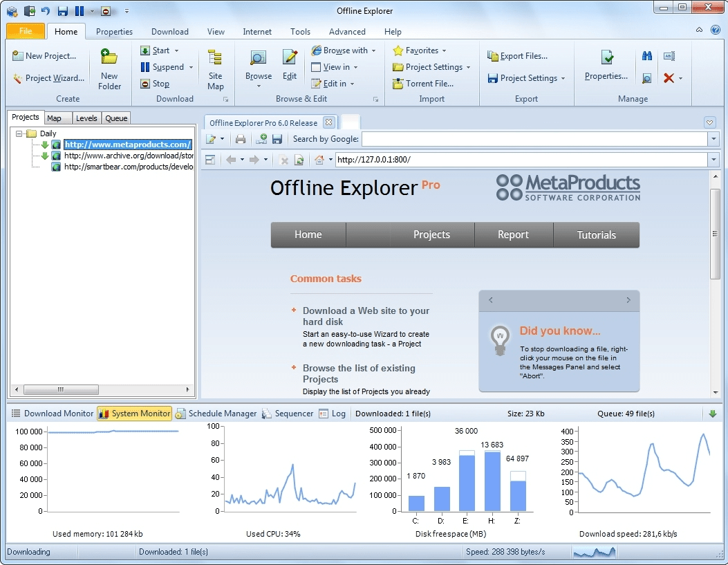Click the Browse magnifier icon
Viewport: 728px width, 565px height.
[258, 57]
